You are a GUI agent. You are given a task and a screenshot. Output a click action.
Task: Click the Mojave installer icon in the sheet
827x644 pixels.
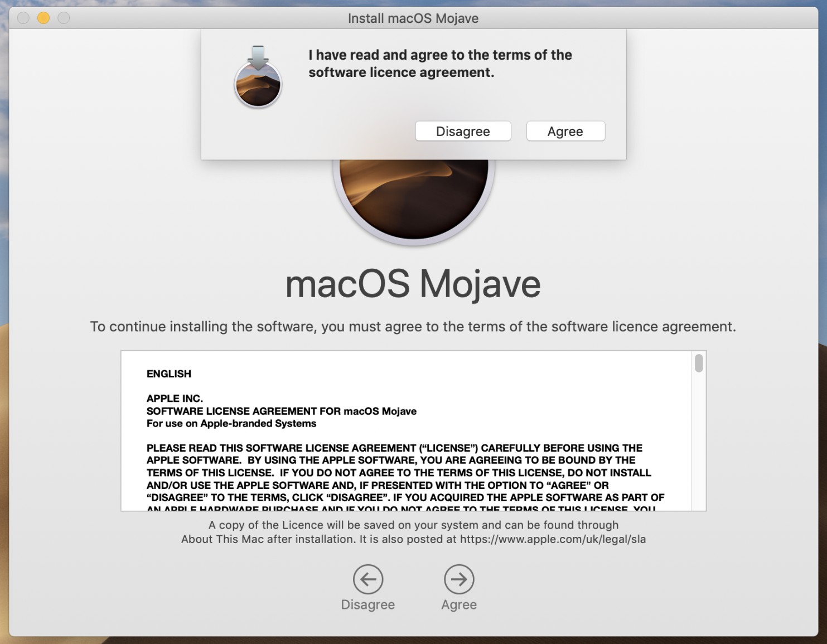tap(258, 77)
